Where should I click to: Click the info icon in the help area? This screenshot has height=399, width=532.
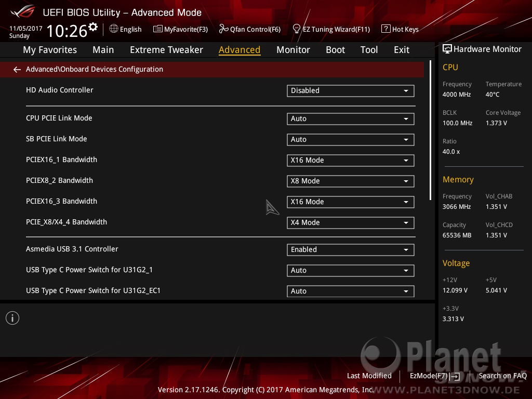click(x=12, y=318)
